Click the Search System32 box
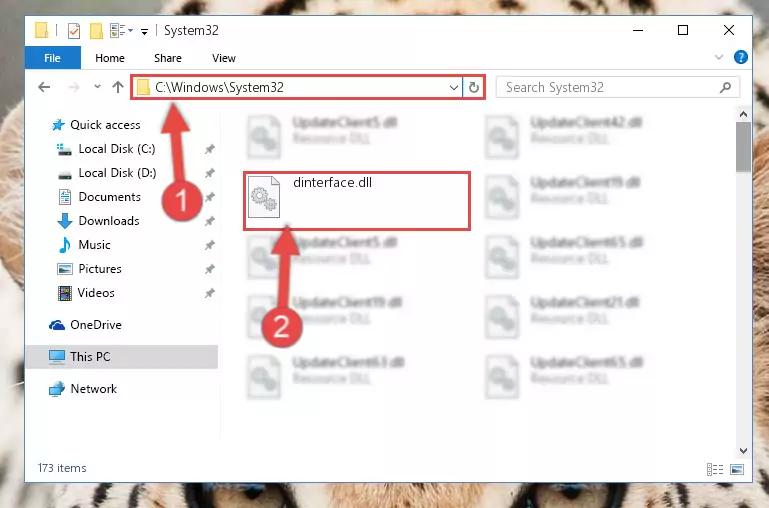The height and width of the screenshot is (508, 769). point(617,87)
